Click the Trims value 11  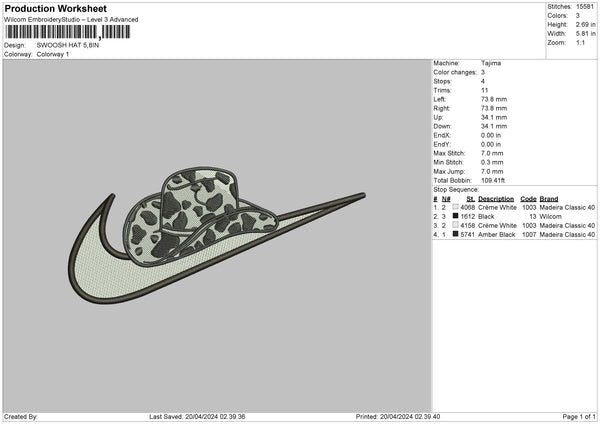[x=484, y=90]
